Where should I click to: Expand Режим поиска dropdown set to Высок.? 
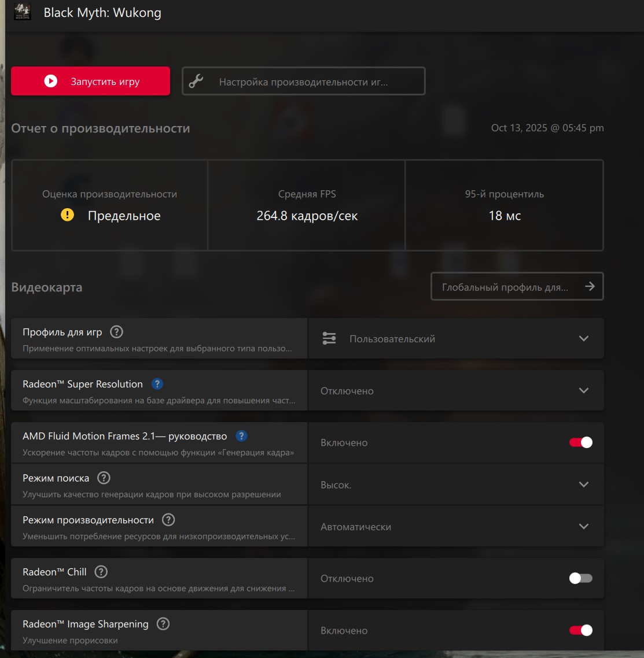[456, 485]
